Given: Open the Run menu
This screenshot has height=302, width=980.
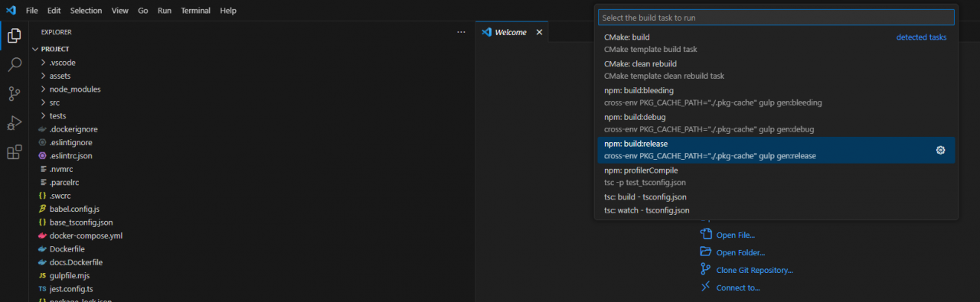Looking at the screenshot, I should pos(165,11).
